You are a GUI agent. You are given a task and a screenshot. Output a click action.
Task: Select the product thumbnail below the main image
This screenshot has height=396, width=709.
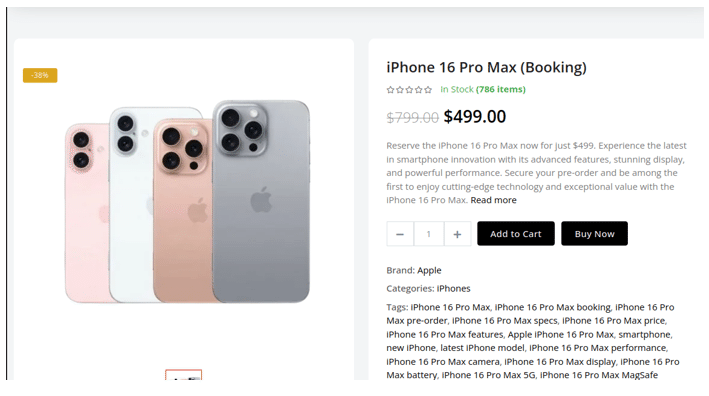coord(184,375)
